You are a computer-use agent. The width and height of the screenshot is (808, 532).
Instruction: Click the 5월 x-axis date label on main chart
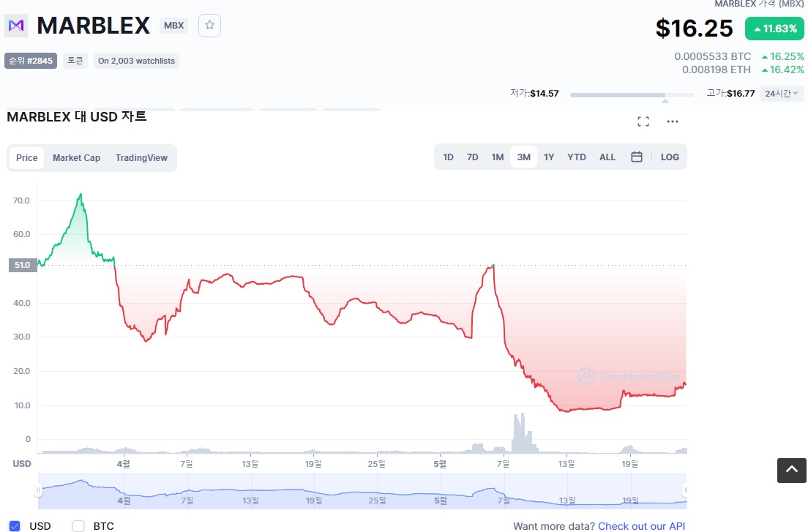pyautogui.click(x=440, y=463)
